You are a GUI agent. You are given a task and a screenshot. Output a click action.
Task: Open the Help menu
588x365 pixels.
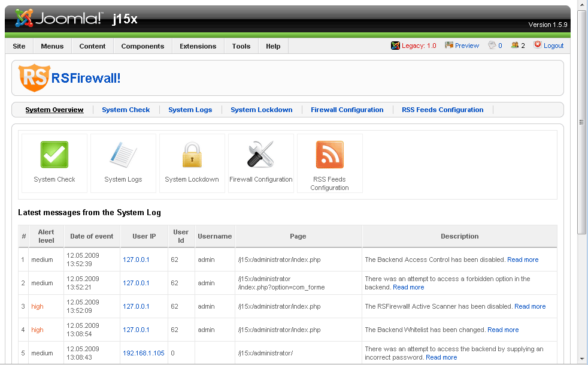(x=273, y=46)
